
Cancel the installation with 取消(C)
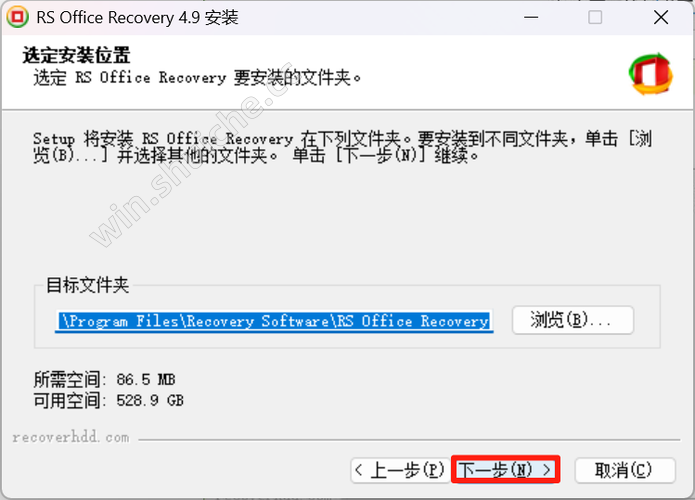tap(625, 470)
